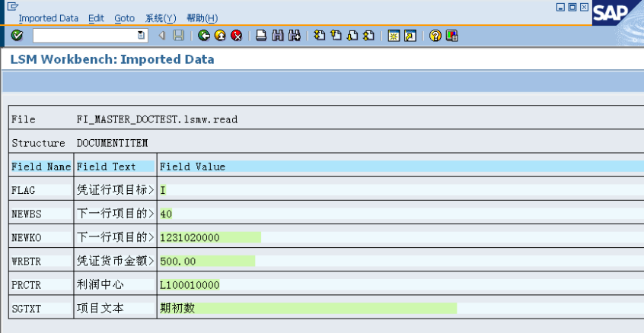This screenshot has width=644, height=333.
Task: Click the collapse command field triangle
Action: (x=162, y=36)
